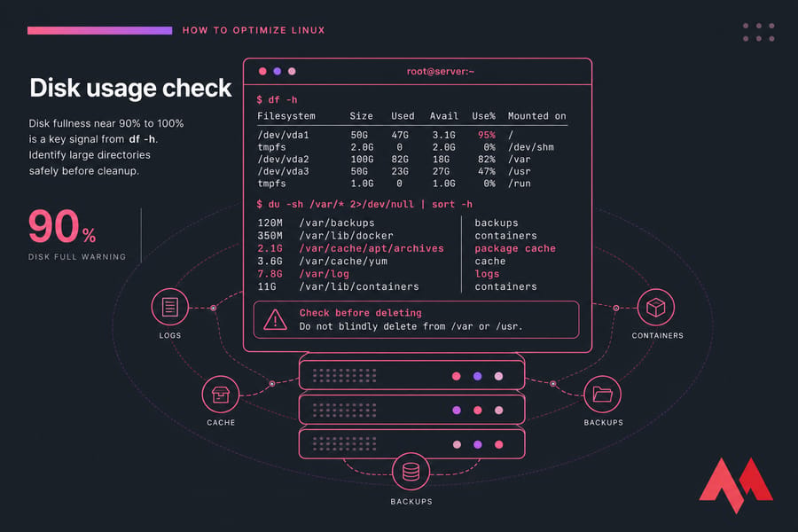Screen dimensions: 798x532
Task: Click the Logs document icon
Action: pyautogui.click(x=170, y=307)
